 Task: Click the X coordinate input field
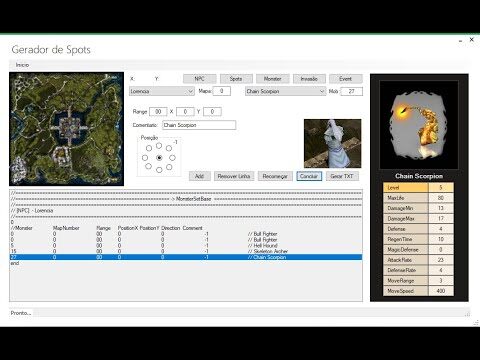[x=185, y=112]
